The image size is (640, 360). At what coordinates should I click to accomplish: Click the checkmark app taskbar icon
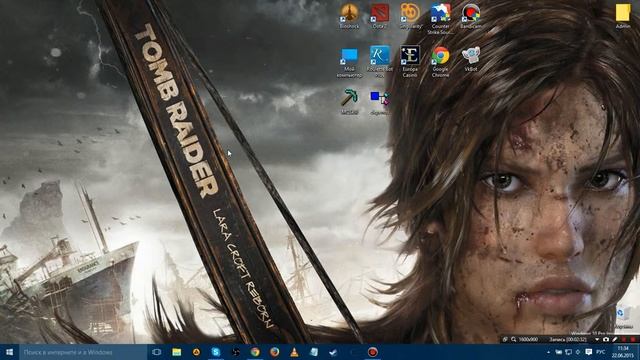point(333,352)
